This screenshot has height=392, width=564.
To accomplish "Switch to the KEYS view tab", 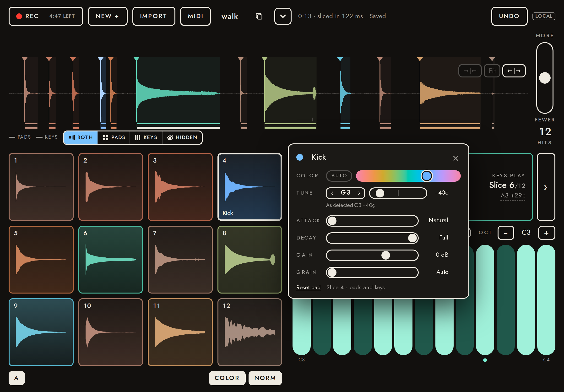I will coord(146,137).
